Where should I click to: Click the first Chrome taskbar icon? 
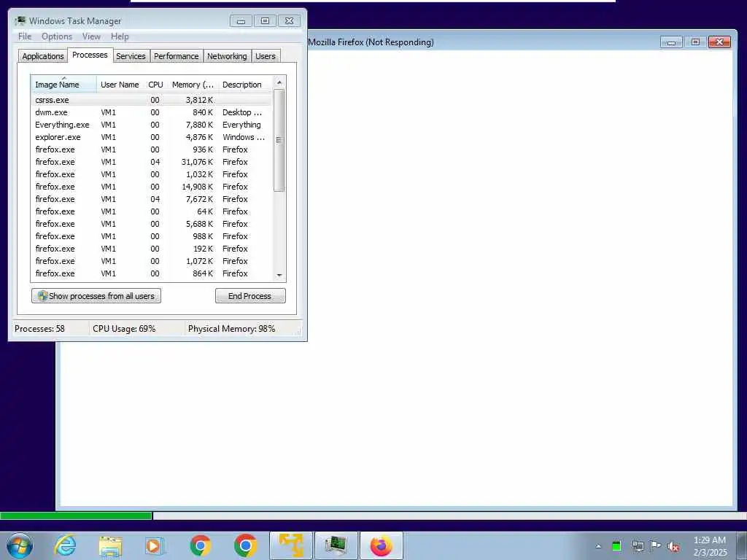[x=200, y=545]
